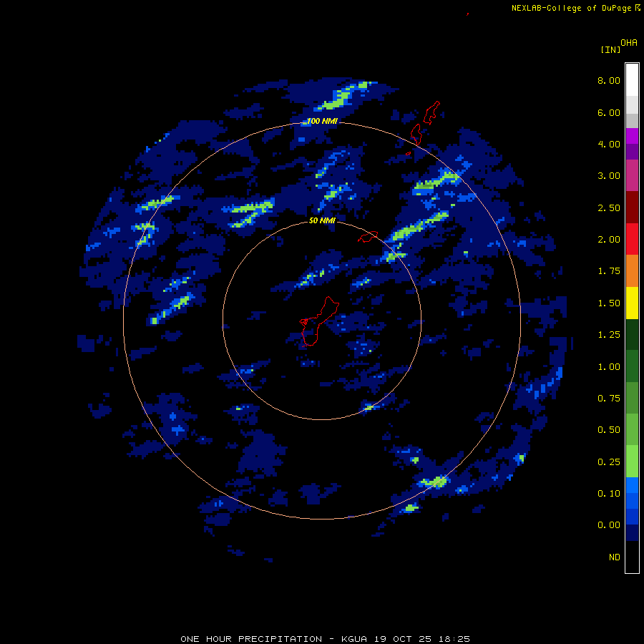Viewport: 644px width, 644px height.
Task: Click the 1.25 legend value
Action: coord(609,335)
